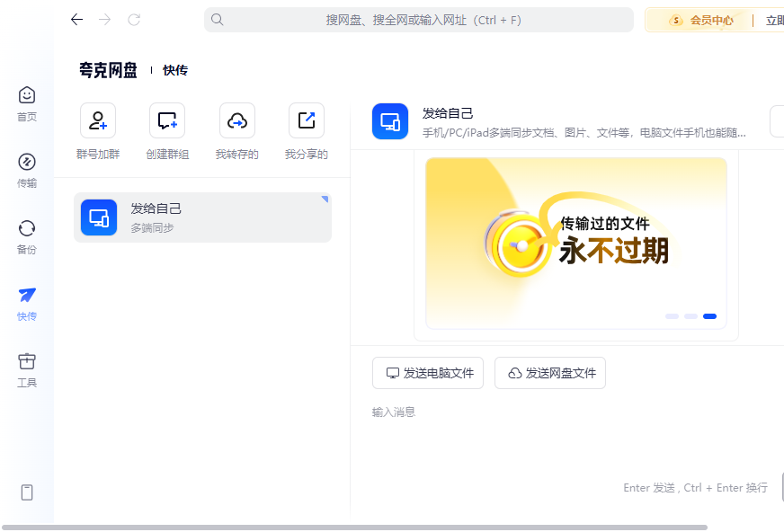Click the phone icon at sidebar bottom
Image resolution: width=784 pixels, height=532 pixels.
point(27,492)
